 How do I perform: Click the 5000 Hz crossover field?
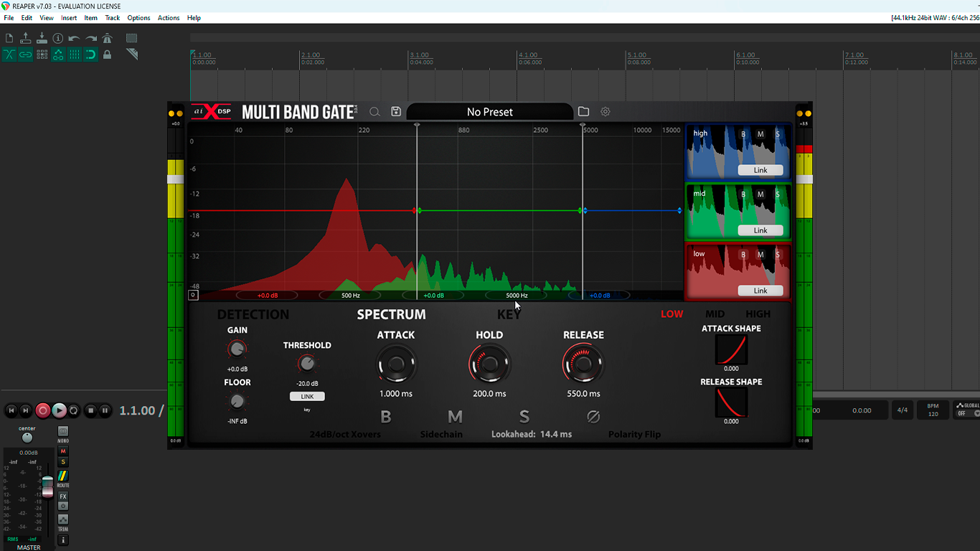[x=517, y=296]
